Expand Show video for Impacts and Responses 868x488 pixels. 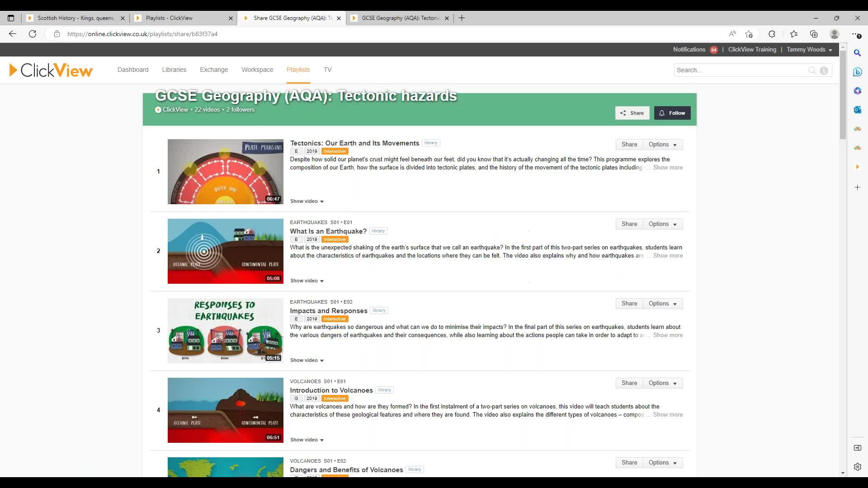coord(307,360)
